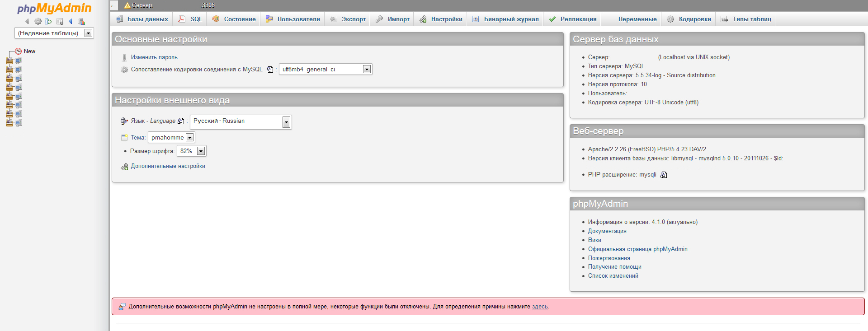Click the gear icon before Сопоставление кодировки

tap(124, 70)
